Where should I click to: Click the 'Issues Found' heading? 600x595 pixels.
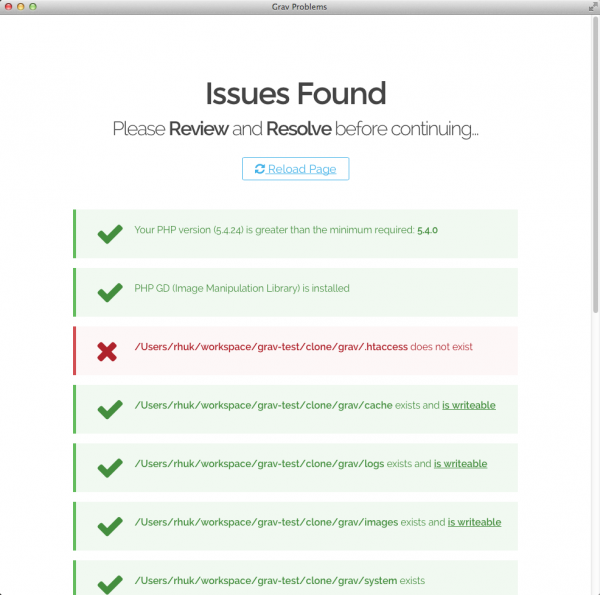point(295,94)
